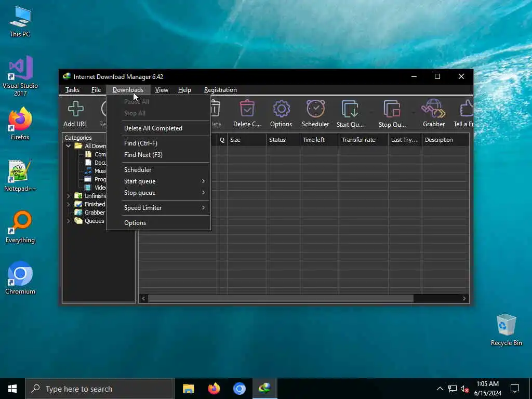The height and width of the screenshot is (399, 532).
Task: Sort by Description column header
Action: [445, 140]
